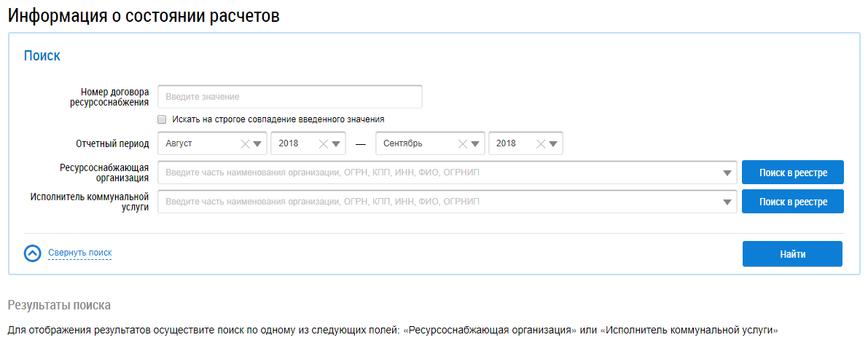Click the Найти search button
Screen dimensions: 868x348
click(792, 254)
